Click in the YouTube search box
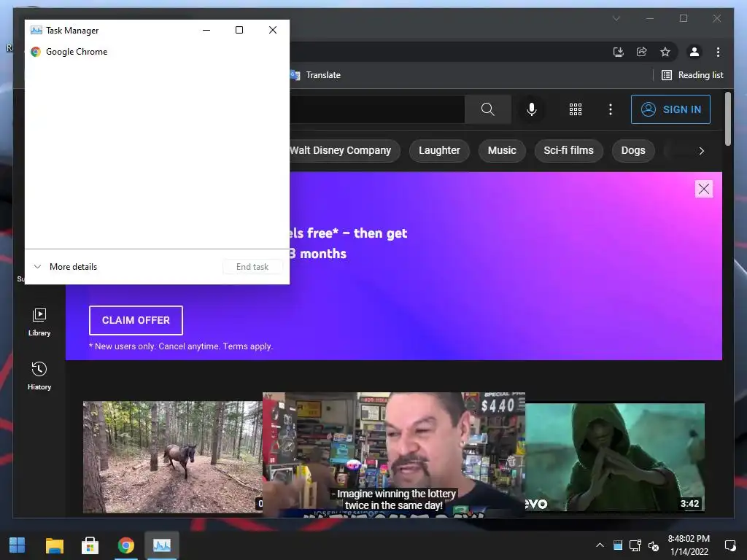The width and height of the screenshot is (747, 560). click(377, 109)
